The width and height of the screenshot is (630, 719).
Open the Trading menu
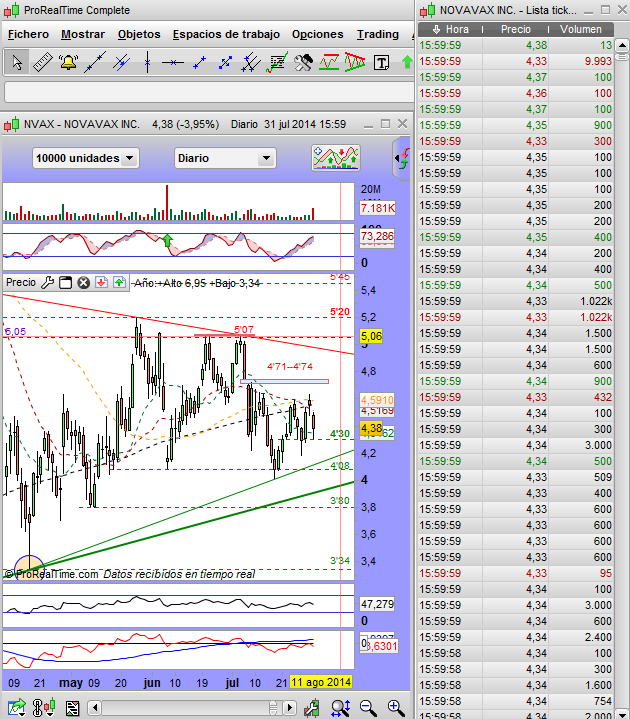click(x=378, y=34)
